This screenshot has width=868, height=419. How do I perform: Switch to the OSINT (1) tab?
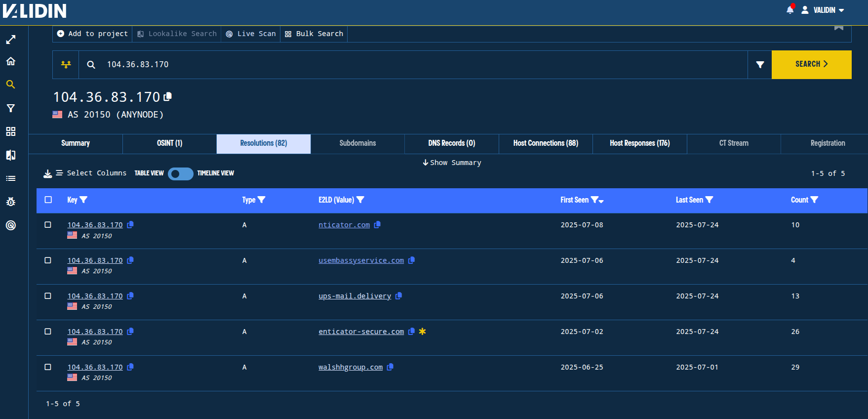pos(169,143)
